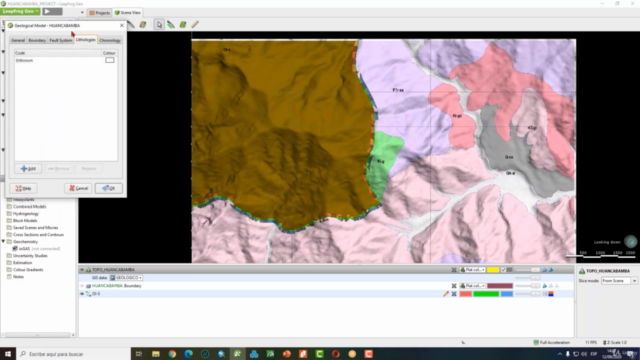Adjust the TOPO_HUANCABAMBA opacity slider
This screenshot has width=640, height=360.
[x=527, y=270]
